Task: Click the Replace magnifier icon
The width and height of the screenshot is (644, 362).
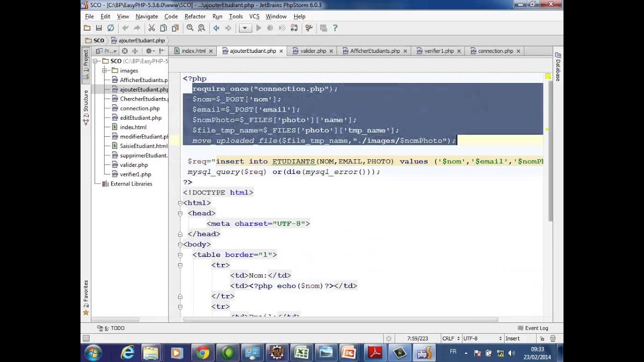Action: [x=201, y=28]
